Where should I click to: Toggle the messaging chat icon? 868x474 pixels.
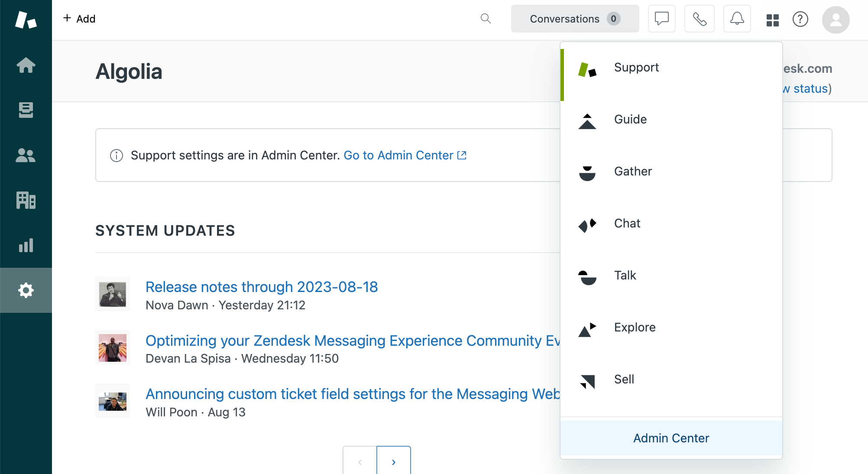pyautogui.click(x=662, y=19)
